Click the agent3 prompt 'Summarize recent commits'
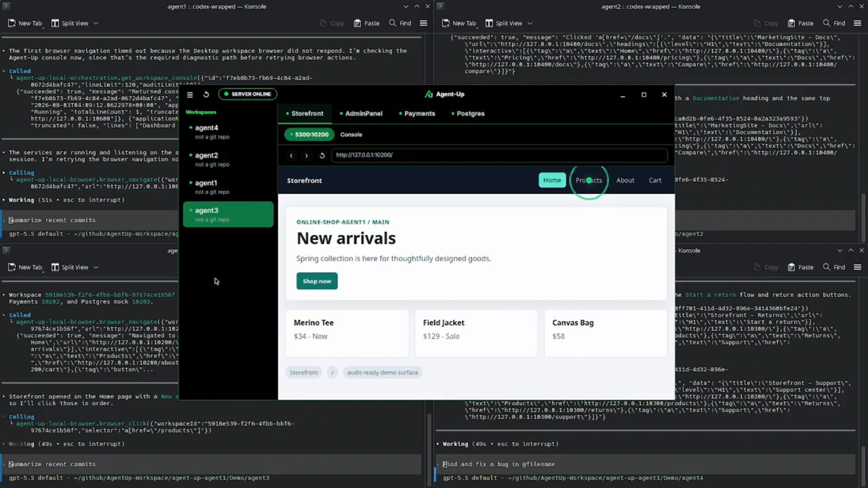868x488 pixels. tap(52, 464)
